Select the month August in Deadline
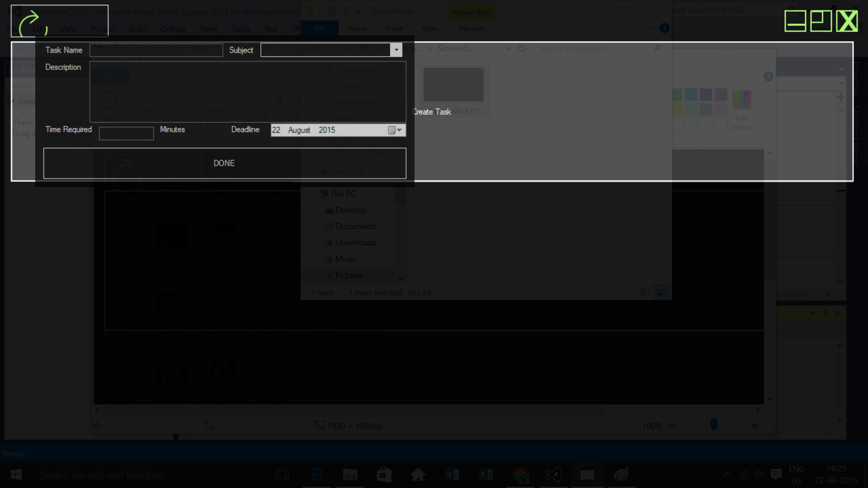 tap(299, 130)
